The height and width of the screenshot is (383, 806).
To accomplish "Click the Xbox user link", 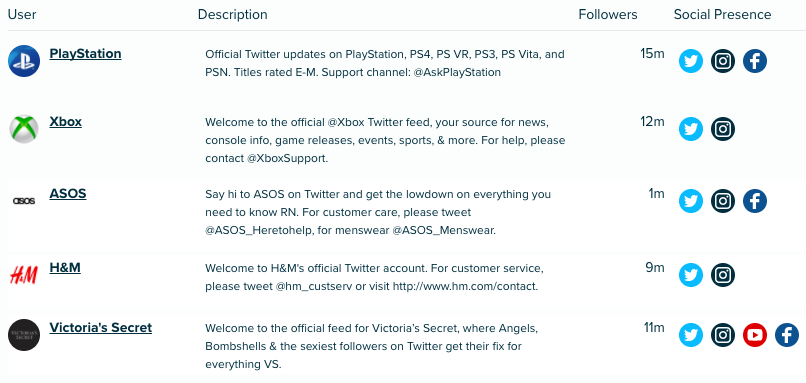I will coord(65,122).
